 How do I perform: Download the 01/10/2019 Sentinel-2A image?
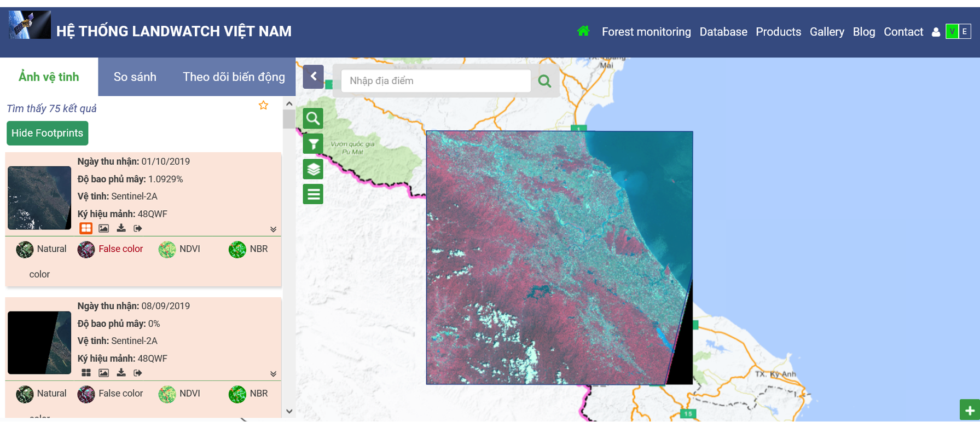[x=121, y=228]
